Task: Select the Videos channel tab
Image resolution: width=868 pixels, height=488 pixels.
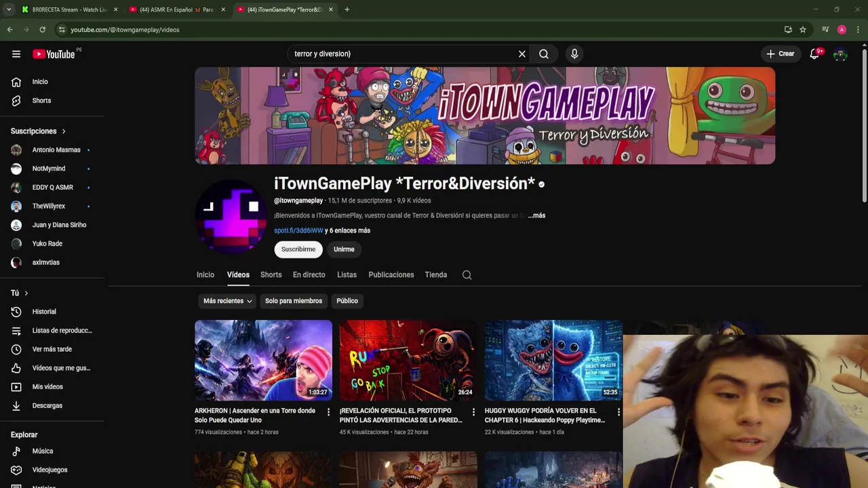Action: click(238, 275)
